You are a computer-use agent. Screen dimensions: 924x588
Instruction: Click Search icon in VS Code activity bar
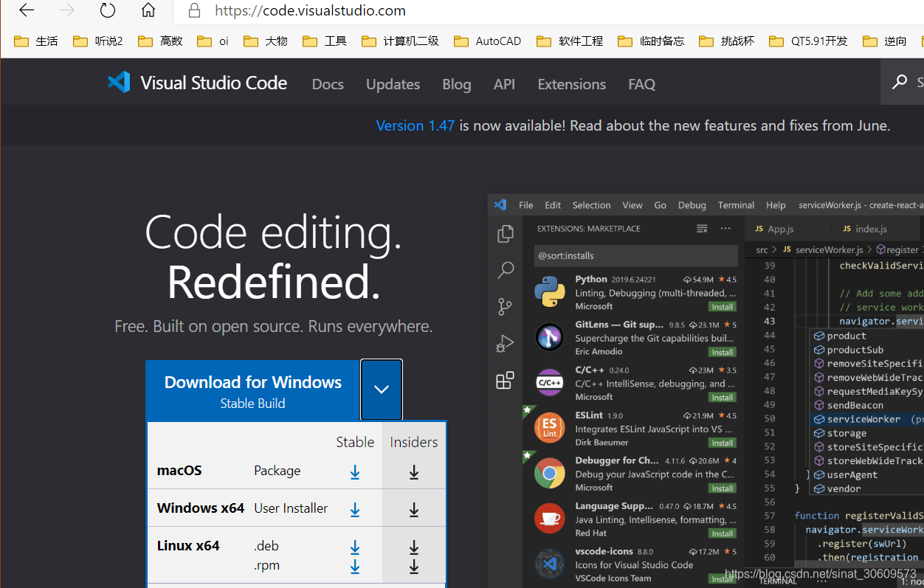point(506,270)
